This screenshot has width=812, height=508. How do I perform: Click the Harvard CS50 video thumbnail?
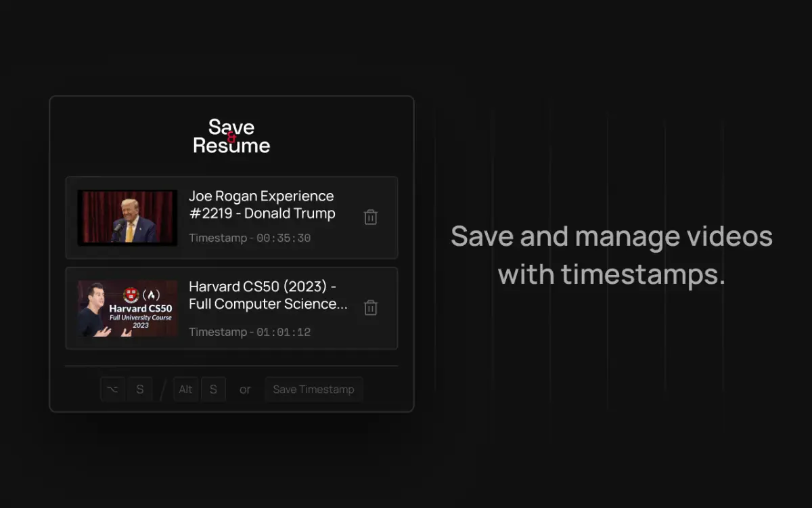pos(127,308)
